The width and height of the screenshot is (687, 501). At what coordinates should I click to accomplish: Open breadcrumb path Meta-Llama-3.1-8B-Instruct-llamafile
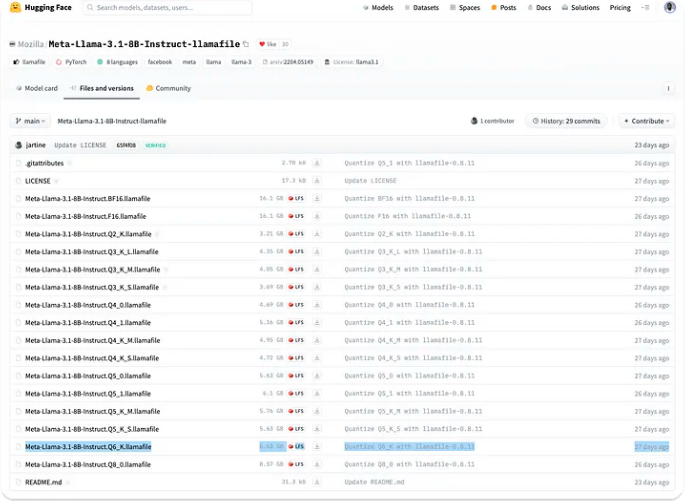click(x=112, y=121)
